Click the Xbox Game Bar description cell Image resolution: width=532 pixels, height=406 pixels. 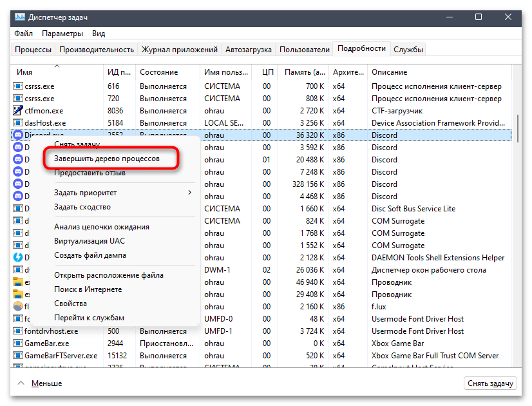point(397,343)
